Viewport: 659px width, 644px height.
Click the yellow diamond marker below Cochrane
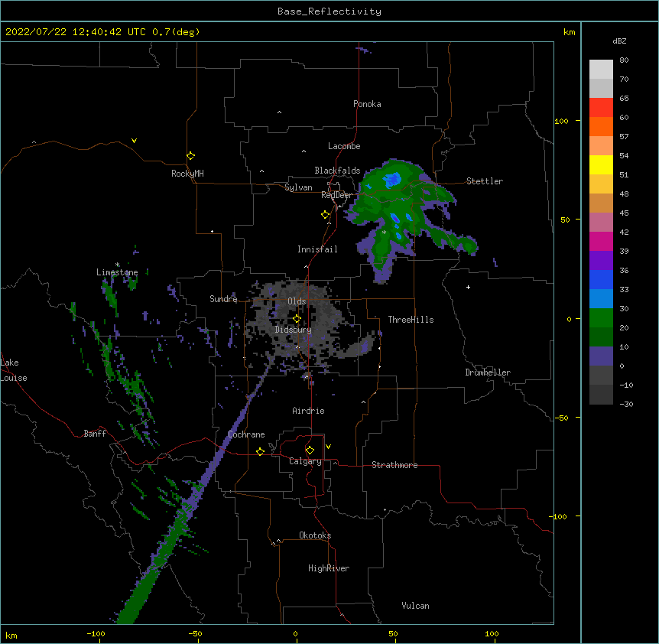point(260,451)
